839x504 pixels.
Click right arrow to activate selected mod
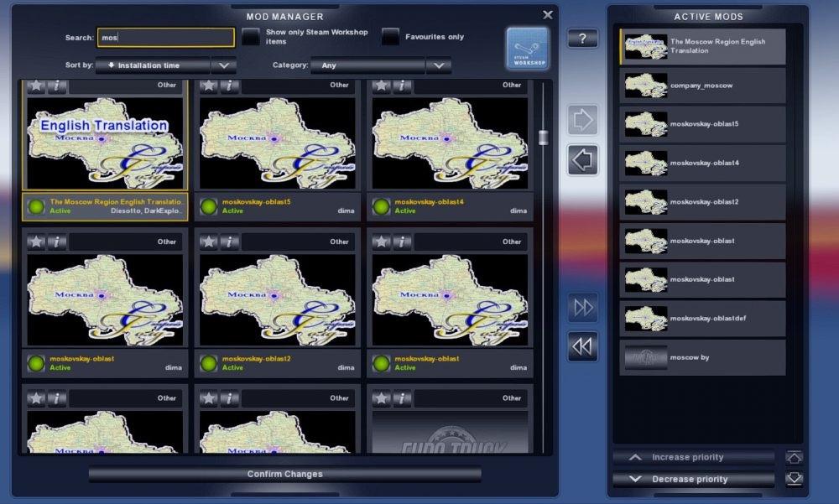(583, 121)
